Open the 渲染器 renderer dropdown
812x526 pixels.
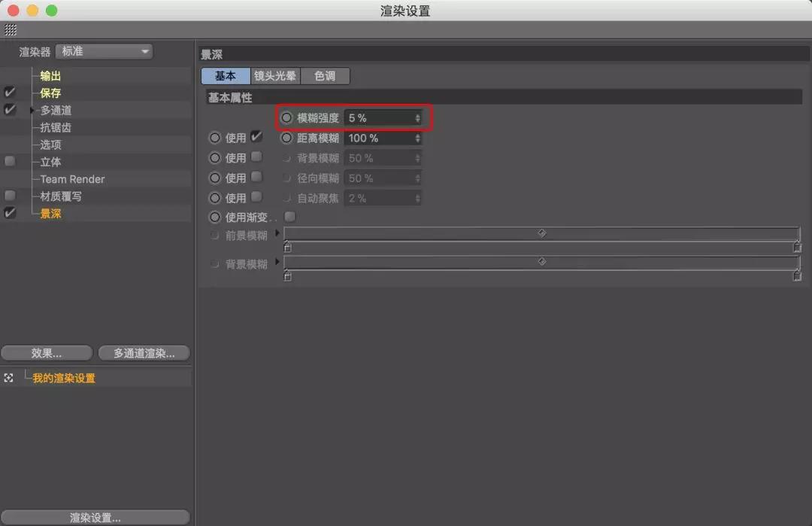[x=104, y=51]
